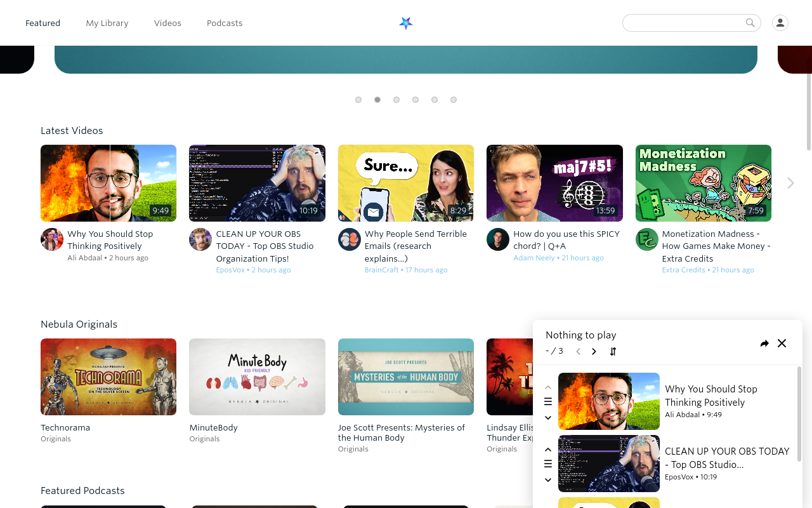Select first carousel dot

pyautogui.click(x=358, y=100)
